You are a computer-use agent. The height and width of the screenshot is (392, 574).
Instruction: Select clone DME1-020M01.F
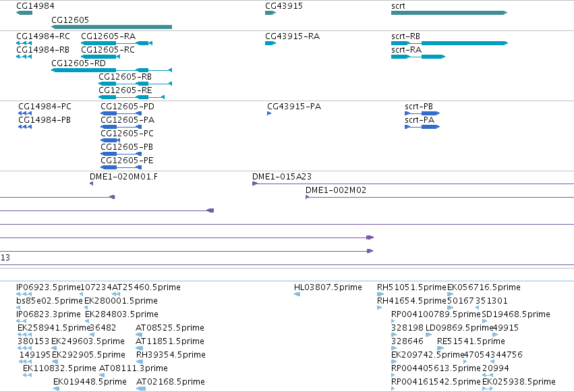[91, 184]
